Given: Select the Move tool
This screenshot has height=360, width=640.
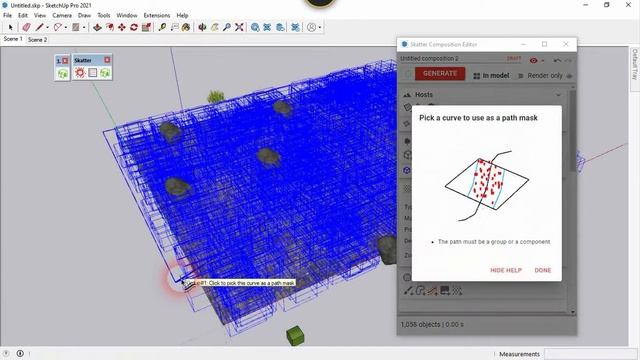Looking at the screenshot, I should pyautogui.click(x=122, y=27).
